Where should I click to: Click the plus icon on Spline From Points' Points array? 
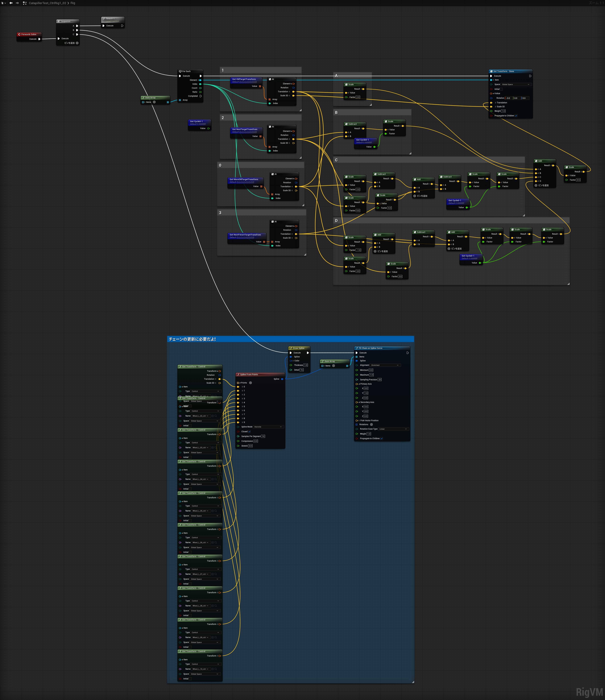[251, 383]
